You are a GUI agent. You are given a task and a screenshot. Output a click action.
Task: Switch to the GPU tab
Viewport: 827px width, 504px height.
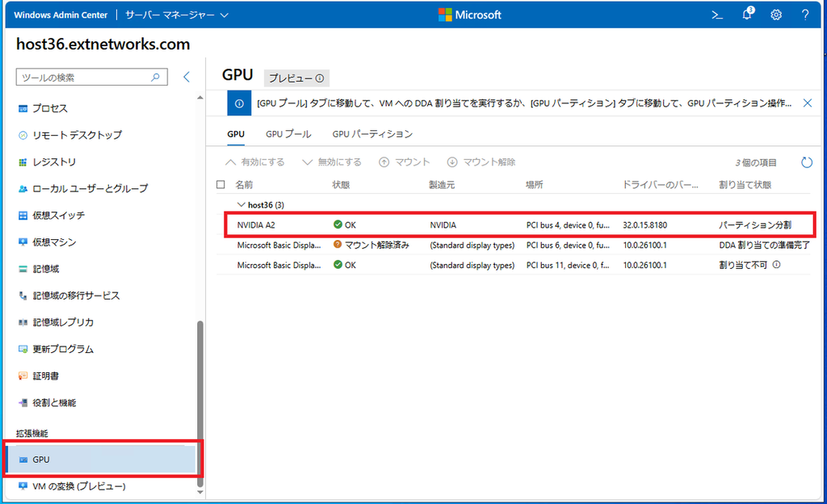pos(236,134)
